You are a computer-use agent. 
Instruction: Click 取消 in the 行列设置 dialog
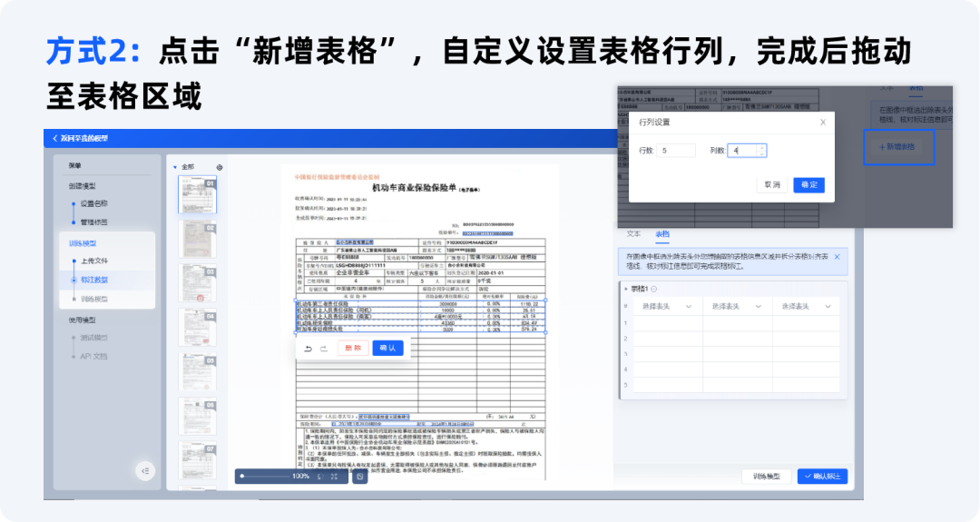tap(772, 185)
